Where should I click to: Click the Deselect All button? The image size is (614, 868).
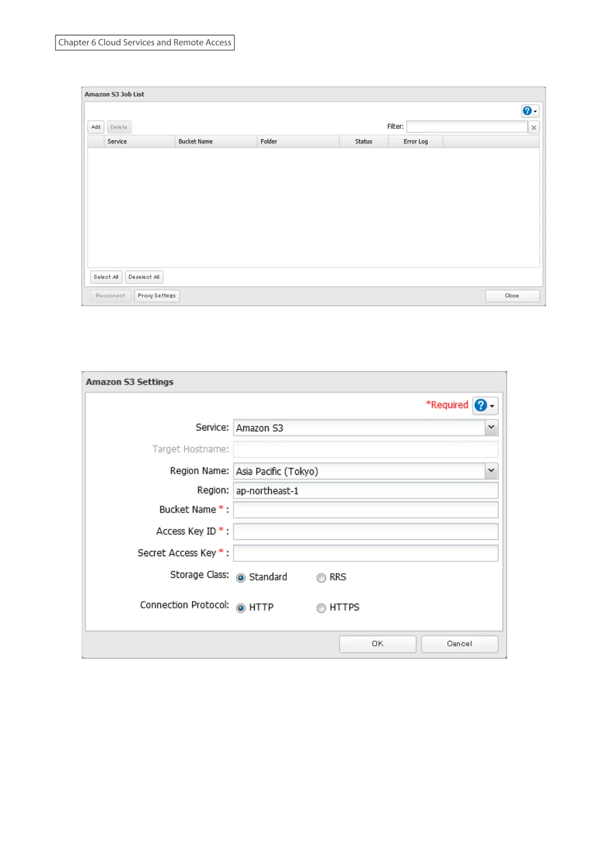[x=144, y=277]
